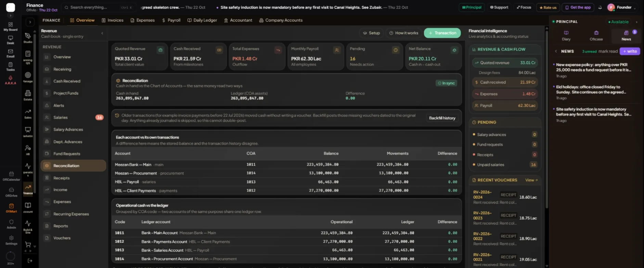This screenshot has height=268, width=644.
Task: Open the Admin module icon
Action: coord(11,224)
